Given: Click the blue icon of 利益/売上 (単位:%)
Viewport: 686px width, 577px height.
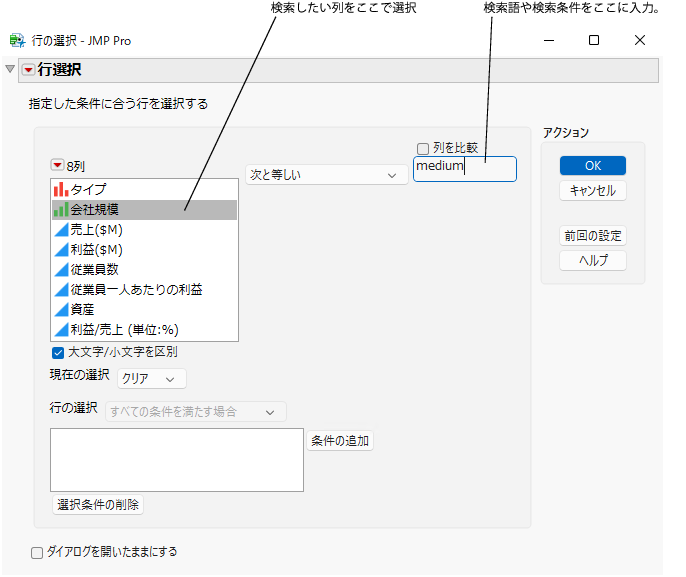Looking at the screenshot, I should pyautogui.click(x=61, y=330).
